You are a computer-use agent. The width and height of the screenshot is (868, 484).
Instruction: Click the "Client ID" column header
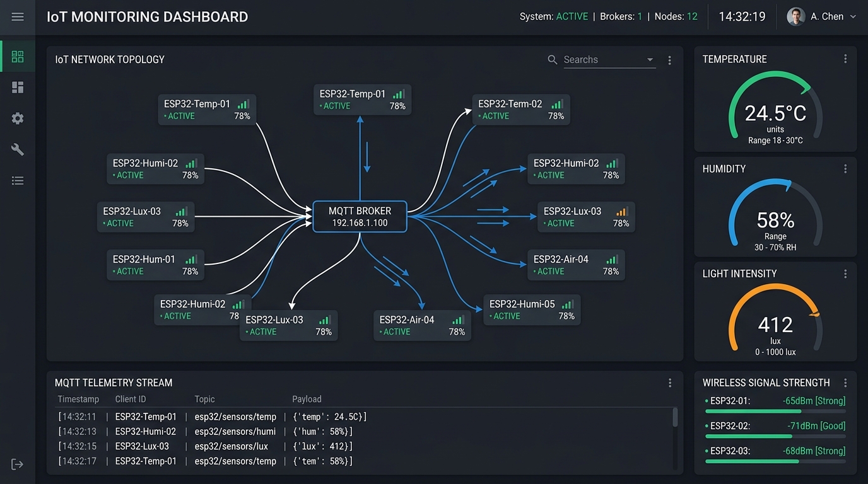(131, 399)
